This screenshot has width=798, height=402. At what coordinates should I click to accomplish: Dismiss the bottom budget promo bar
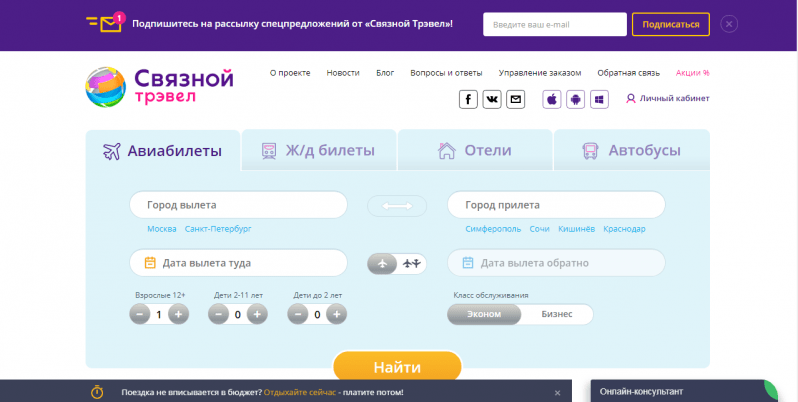(x=557, y=393)
